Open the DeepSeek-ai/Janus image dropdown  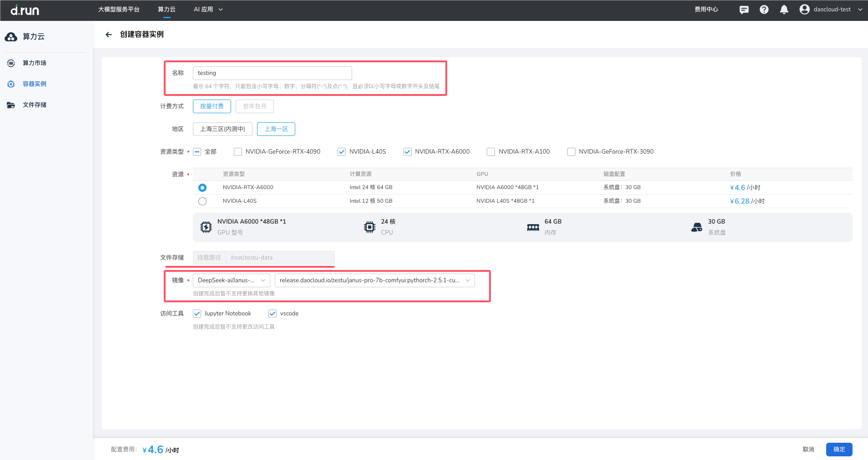click(232, 280)
